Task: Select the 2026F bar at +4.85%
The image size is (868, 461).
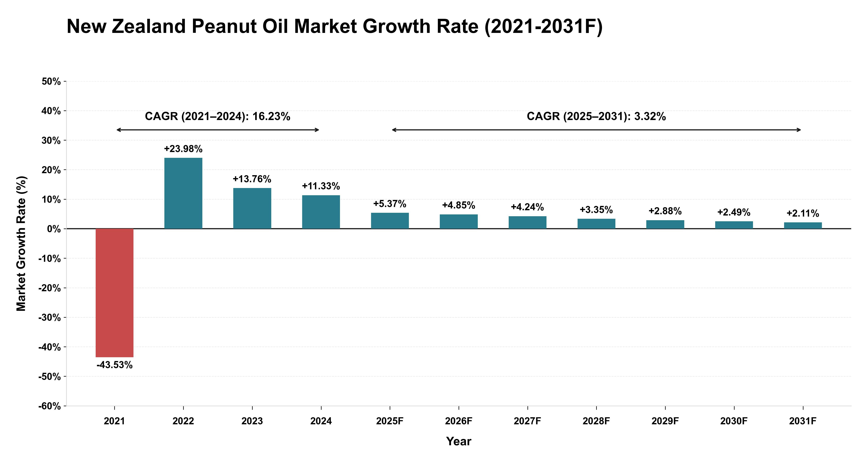Action: (459, 221)
